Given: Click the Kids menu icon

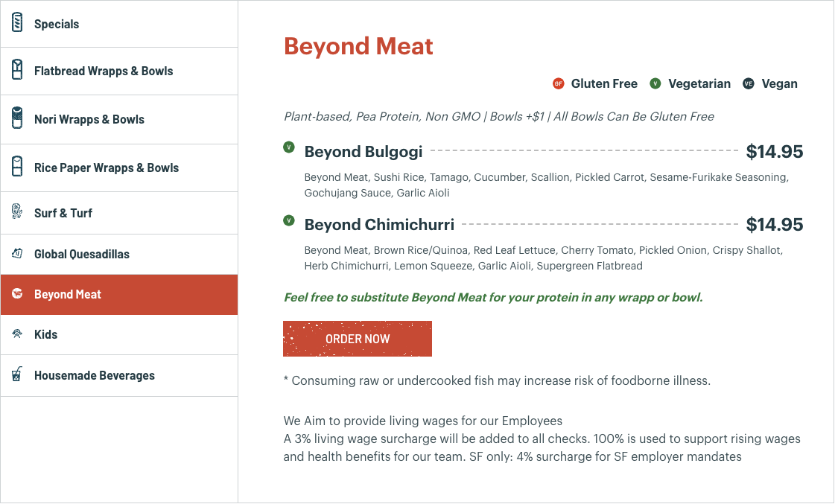Looking at the screenshot, I should point(17,334).
